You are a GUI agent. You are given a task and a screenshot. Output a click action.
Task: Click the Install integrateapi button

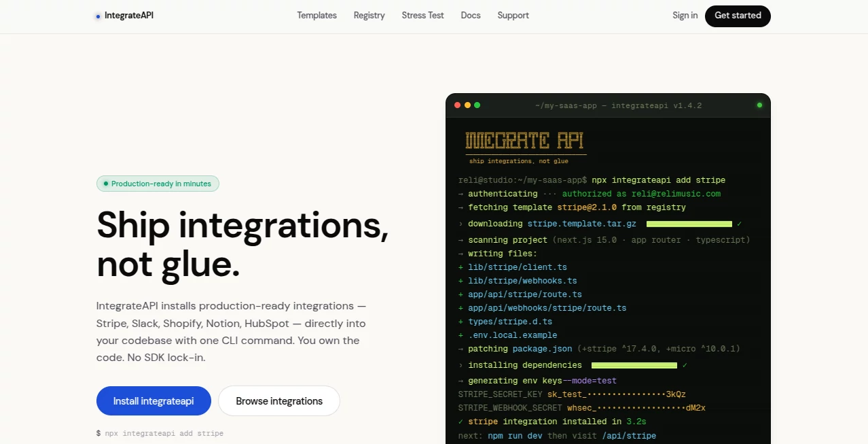click(x=153, y=401)
